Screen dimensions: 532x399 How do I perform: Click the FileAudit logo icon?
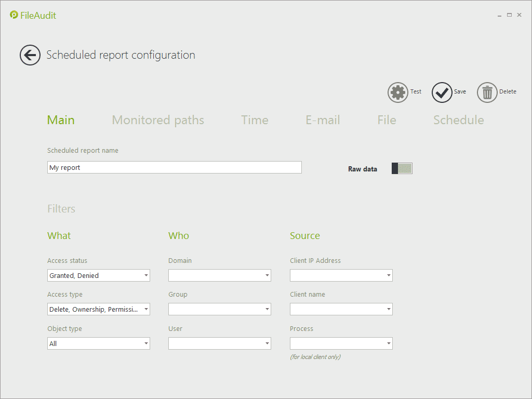[14, 15]
